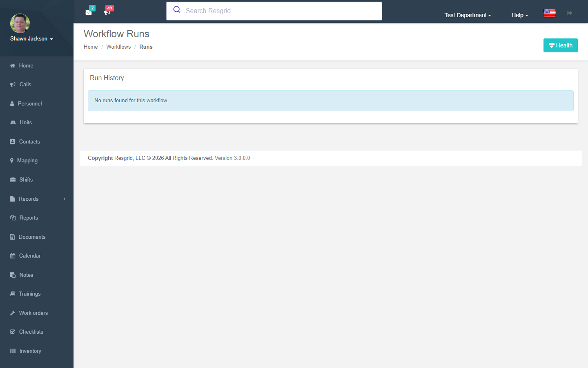Click the logout icon in top bar
The width and height of the screenshot is (588, 368).
click(570, 13)
